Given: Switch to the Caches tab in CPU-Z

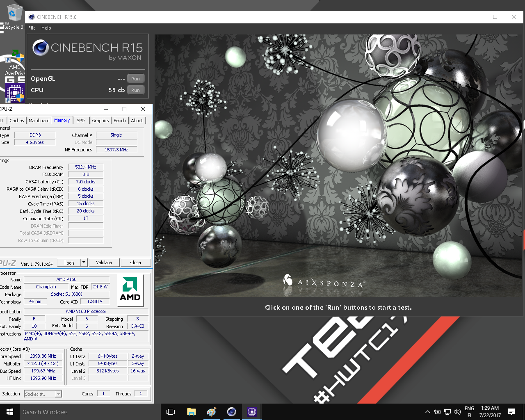Looking at the screenshot, I should pos(17,121).
